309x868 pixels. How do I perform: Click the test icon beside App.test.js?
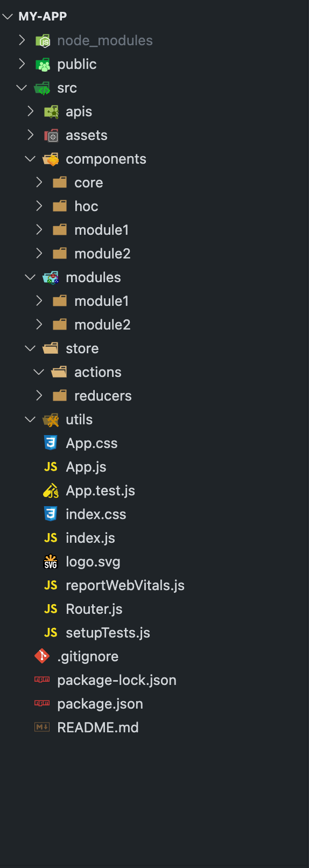(x=51, y=491)
